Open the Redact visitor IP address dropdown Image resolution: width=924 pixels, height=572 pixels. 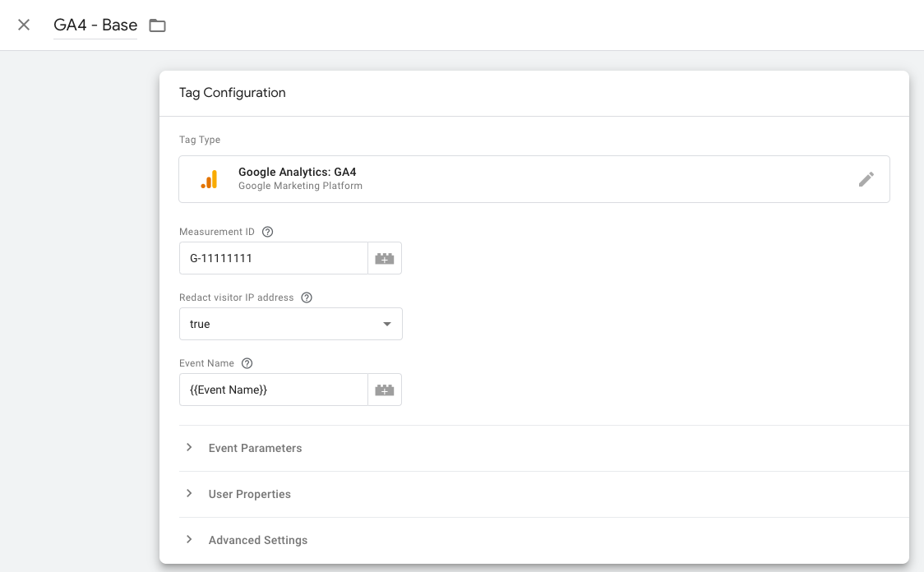click(x=290, y=324)
